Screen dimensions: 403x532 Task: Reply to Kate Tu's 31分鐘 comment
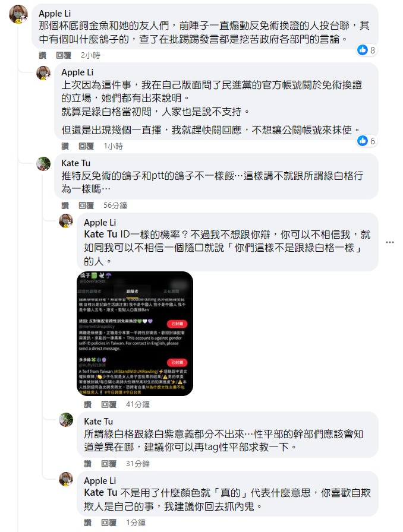coord(109,464)
